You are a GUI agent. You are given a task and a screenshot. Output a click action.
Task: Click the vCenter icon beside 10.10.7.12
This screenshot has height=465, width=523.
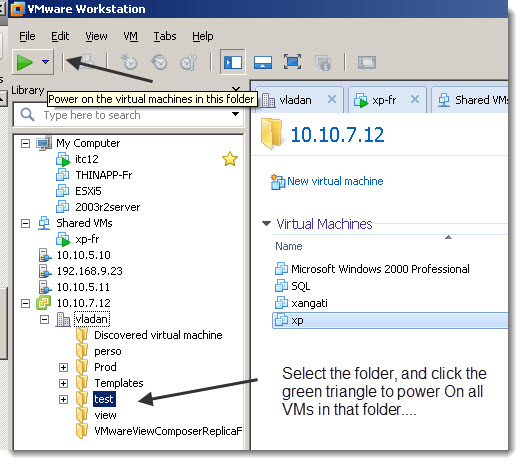pyautogui.click(x=44, y=303)
